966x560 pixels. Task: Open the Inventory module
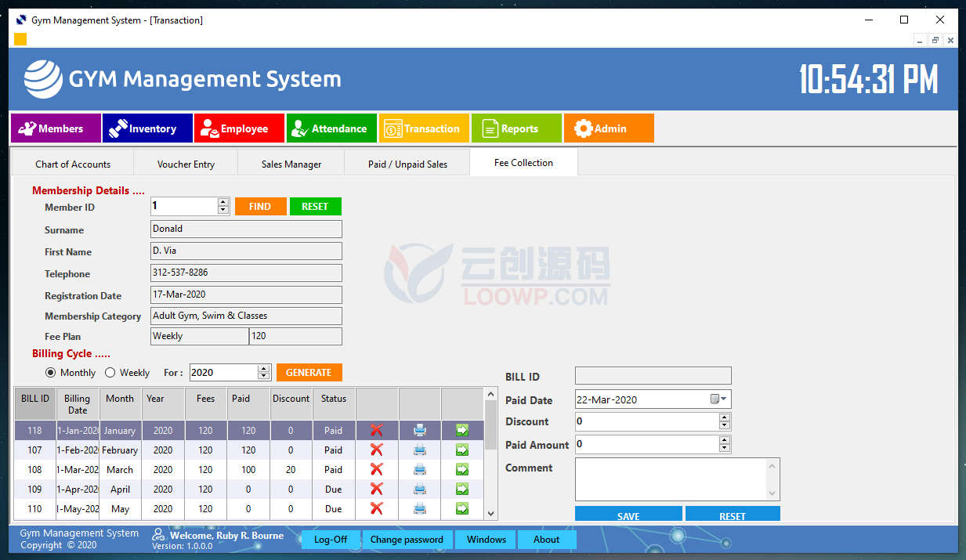click(147, 128)
